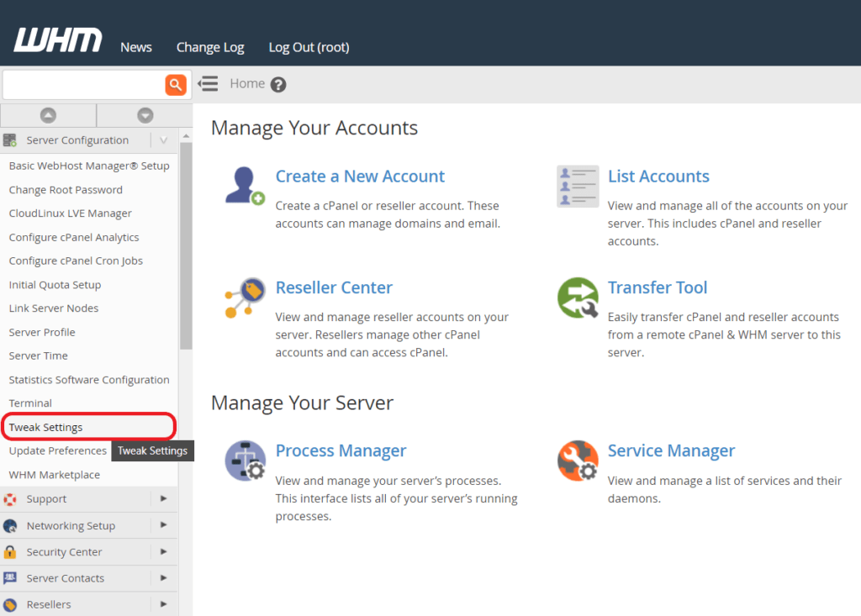The height and width of the screenshot is (616, 861).
Task: Click the Create a New Account user icon
Action: coord(245,186)
